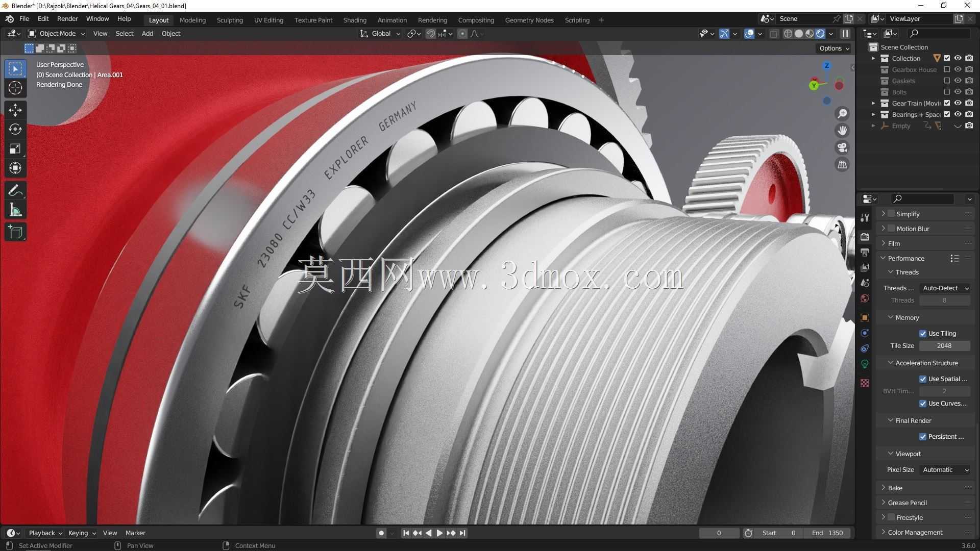This screenshot has height=551, width=980.
Task: Enable the Freestyle checkbox
Action: (x=891, y=517)
